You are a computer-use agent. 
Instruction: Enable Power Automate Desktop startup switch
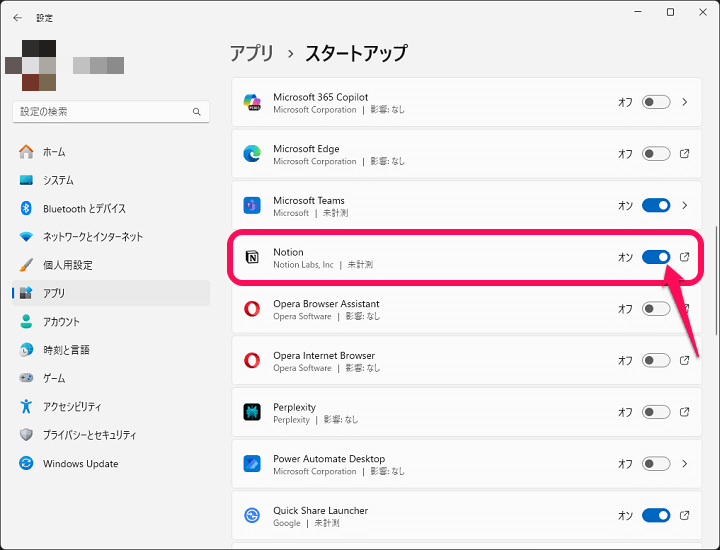656,464
